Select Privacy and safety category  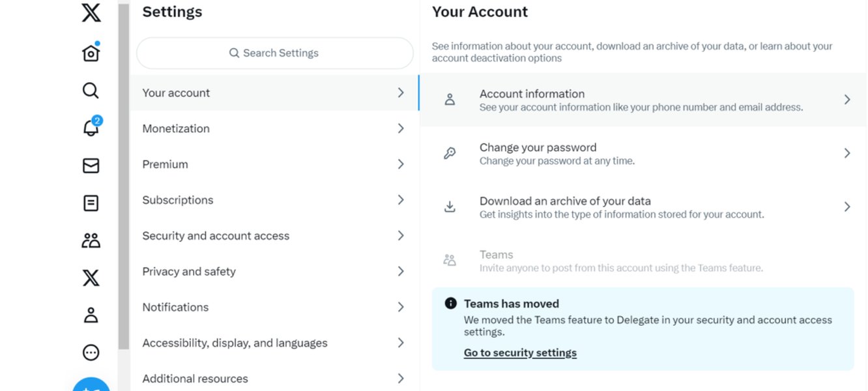[274, 271]
